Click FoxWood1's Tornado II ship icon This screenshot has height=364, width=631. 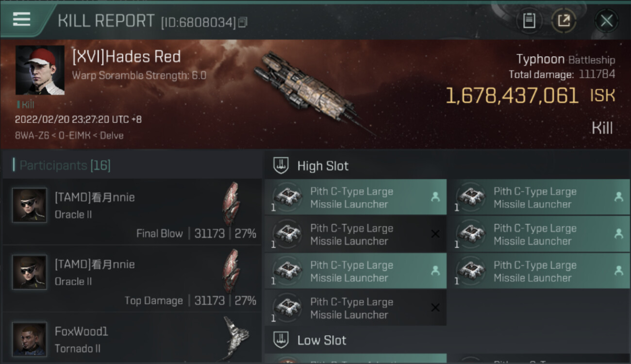[x=236, y=338]
